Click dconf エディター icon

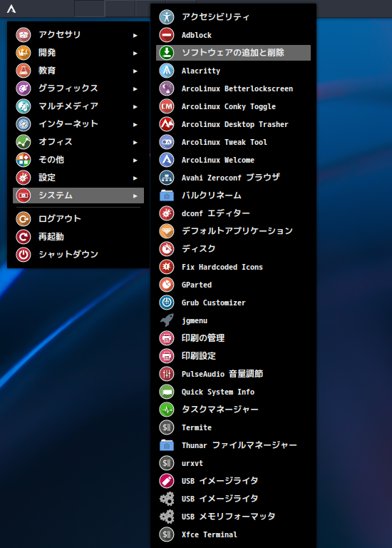click(x=167, y=213)
